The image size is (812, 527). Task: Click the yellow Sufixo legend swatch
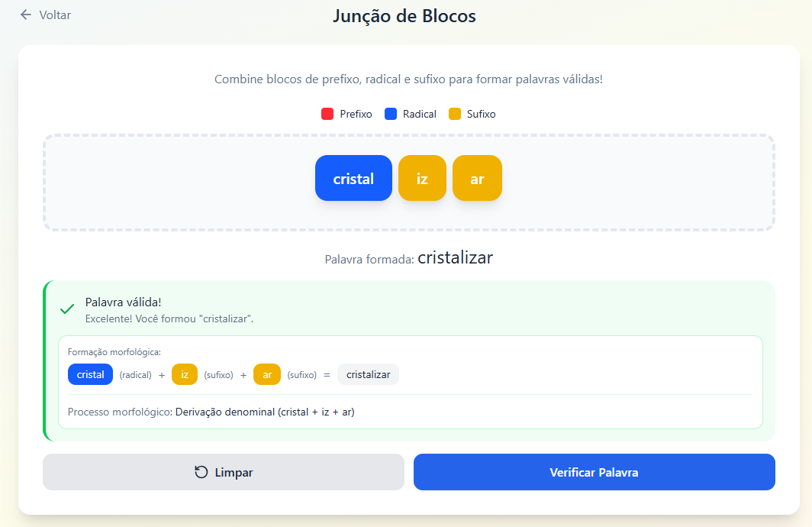455,114
